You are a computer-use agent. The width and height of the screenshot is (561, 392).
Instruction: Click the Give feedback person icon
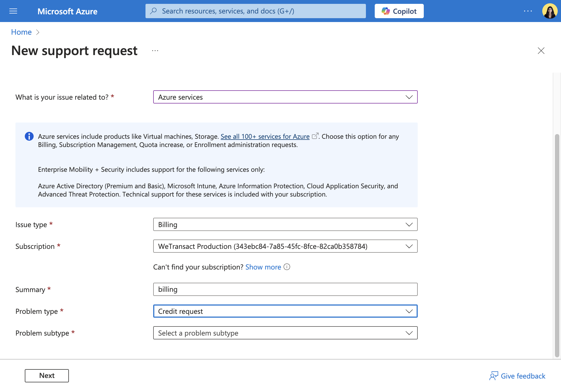(493, 376)
